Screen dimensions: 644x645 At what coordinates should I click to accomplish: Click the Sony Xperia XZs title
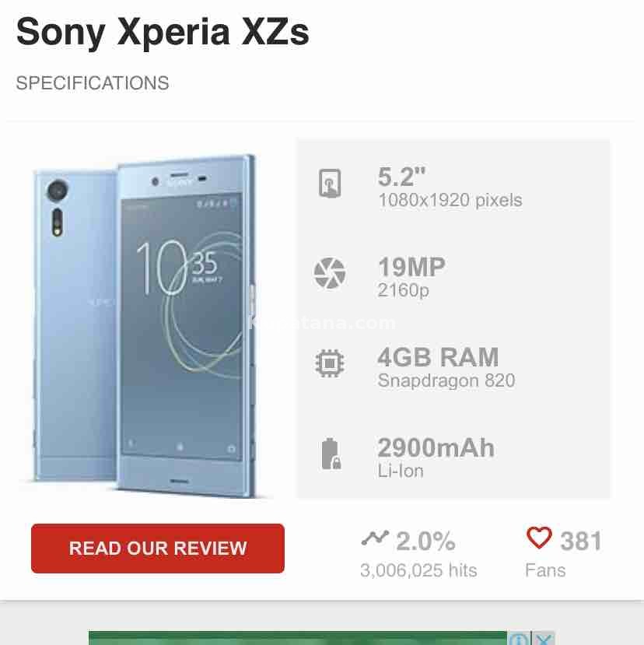[163, 33]
